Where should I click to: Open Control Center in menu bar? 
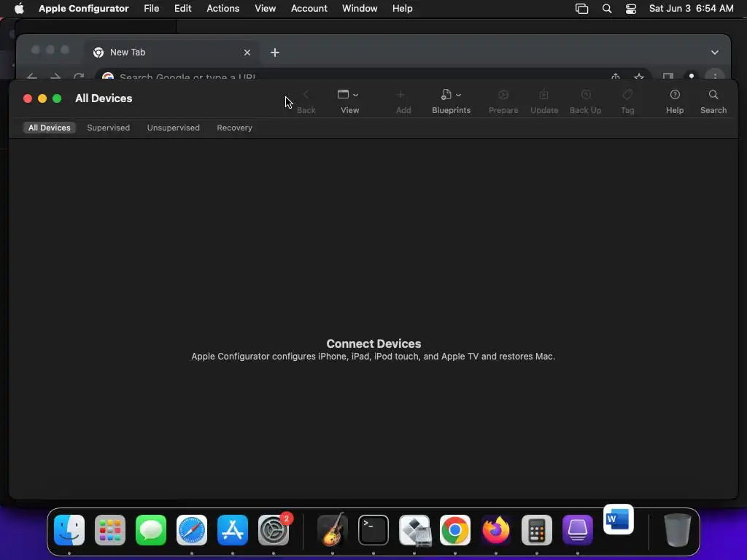pos(631,9)
